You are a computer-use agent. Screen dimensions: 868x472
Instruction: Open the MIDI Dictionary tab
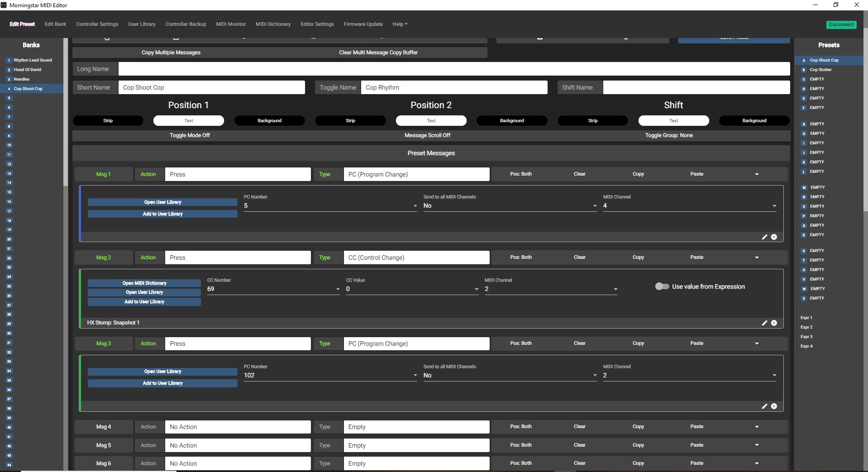click(273, 24)
